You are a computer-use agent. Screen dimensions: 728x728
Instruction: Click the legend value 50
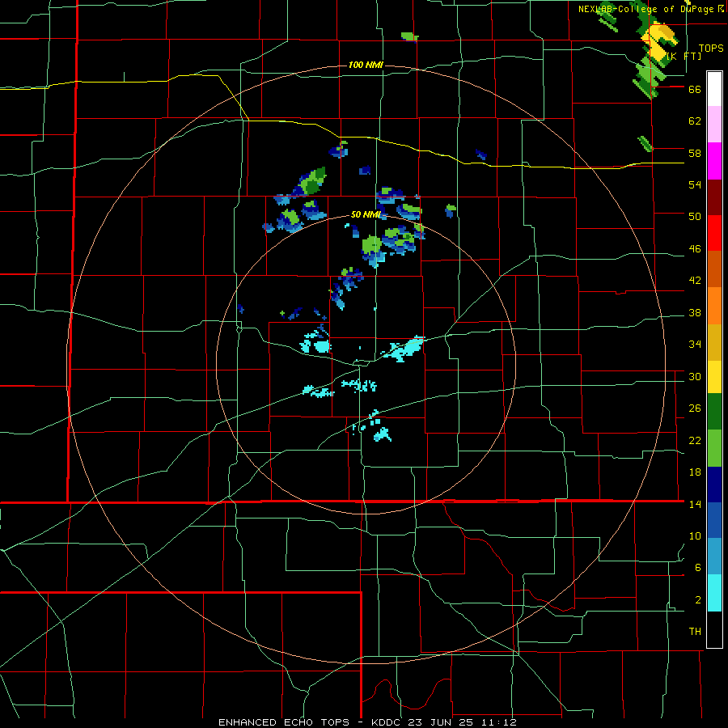(x=695, y=217)
